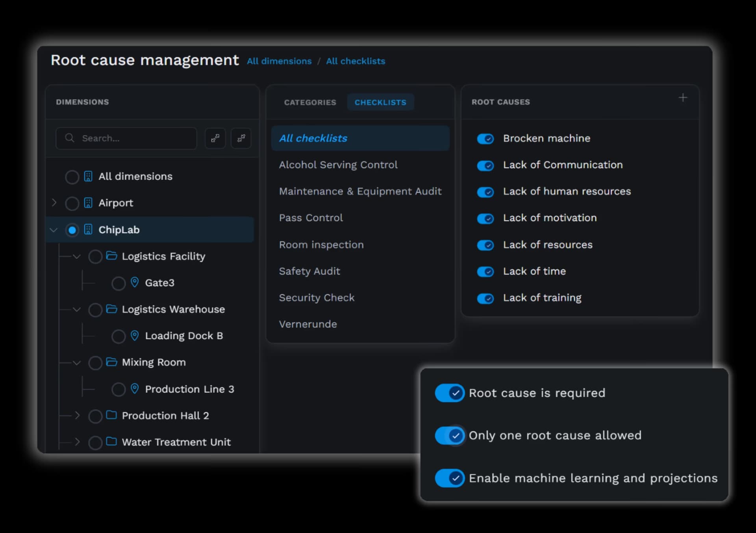Toggle off the Brocken machine root cause

tap(485, 139)
